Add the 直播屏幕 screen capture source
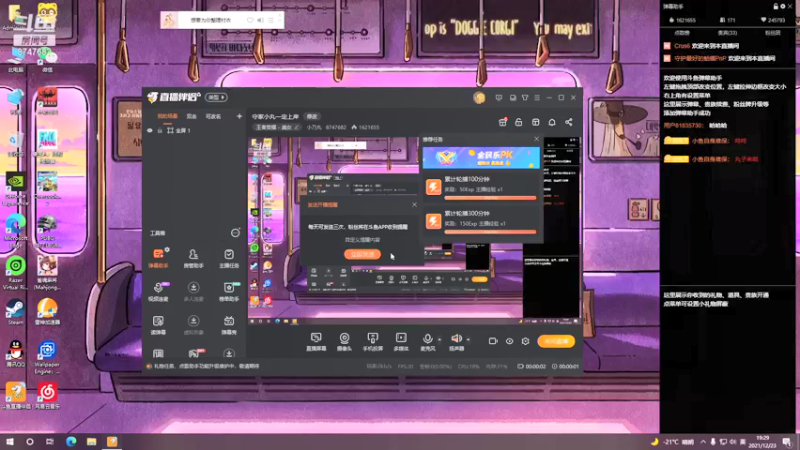This screenshot has width=800, height=450. pyautogui.click(x=316, y=341)
